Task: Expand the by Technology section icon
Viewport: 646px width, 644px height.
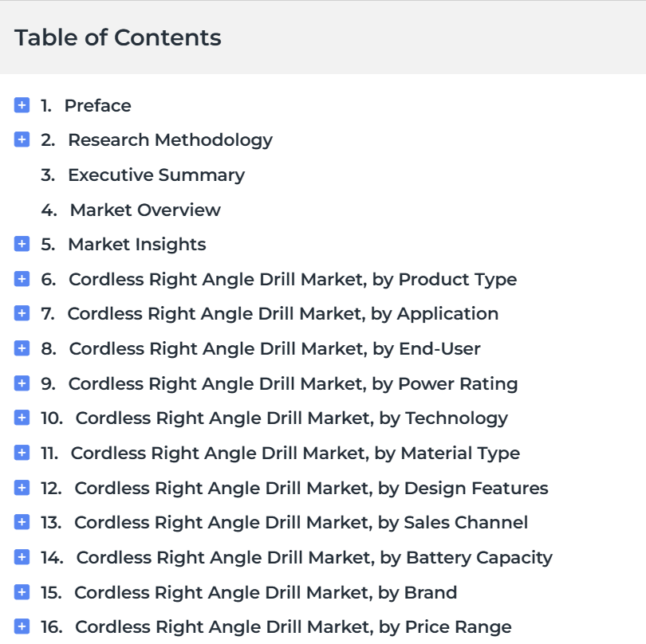Action: (x=22, y=418)
